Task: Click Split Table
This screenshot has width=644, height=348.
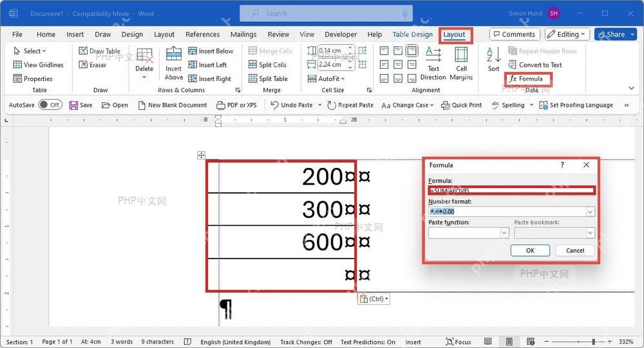Action: (268, 78)
